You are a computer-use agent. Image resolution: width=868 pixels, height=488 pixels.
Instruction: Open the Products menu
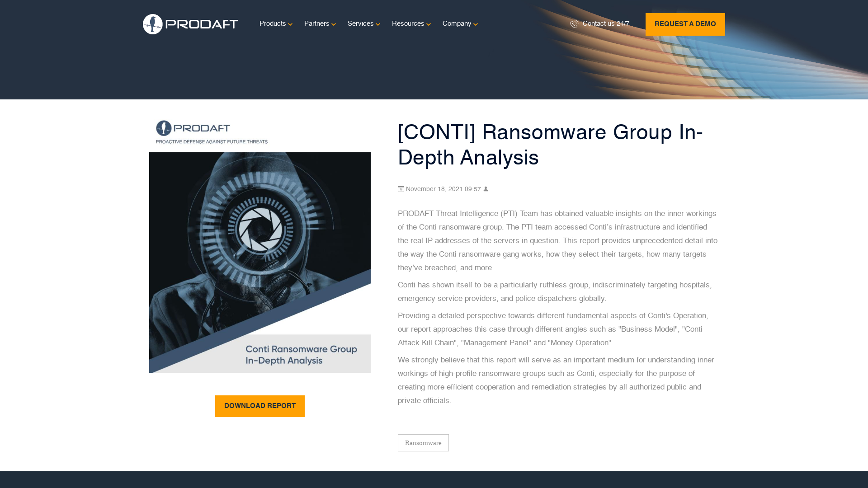pyautogui.click(x=273, y=23)
